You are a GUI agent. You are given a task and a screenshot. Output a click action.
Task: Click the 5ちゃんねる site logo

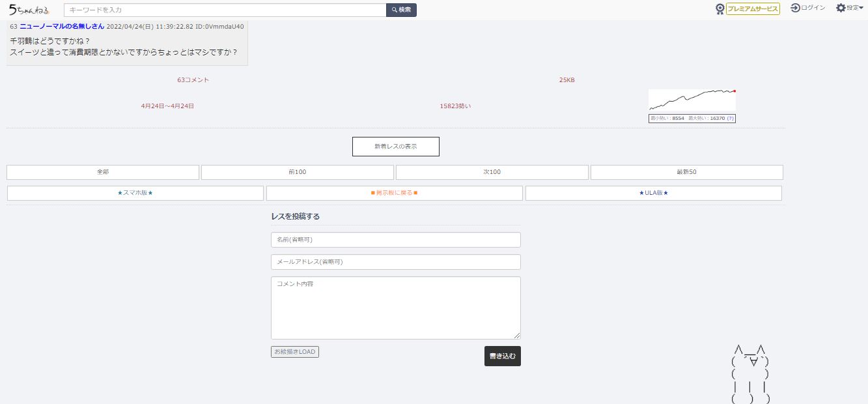[29, 9]
